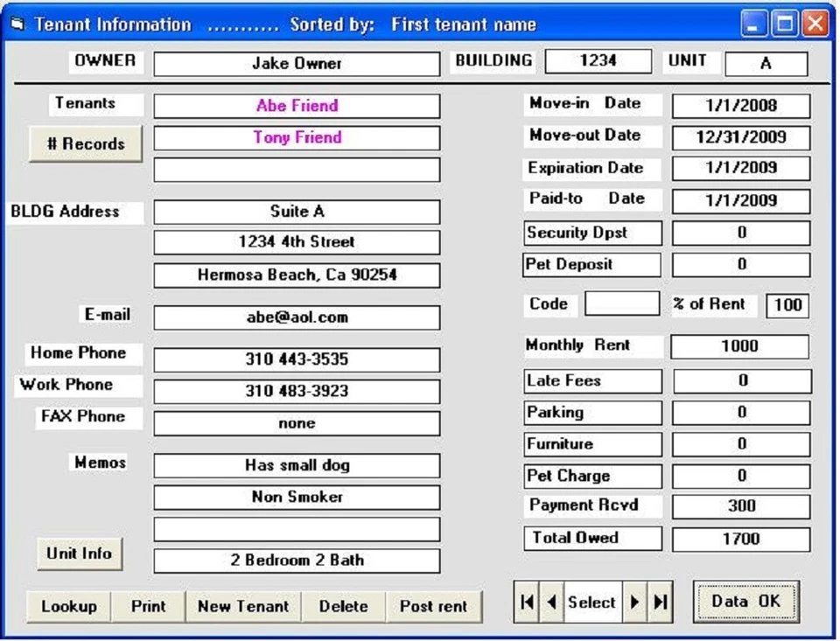Click the Security Dpst label
Viewport: 840px width, 641px height.
click(x=591, y=233)
